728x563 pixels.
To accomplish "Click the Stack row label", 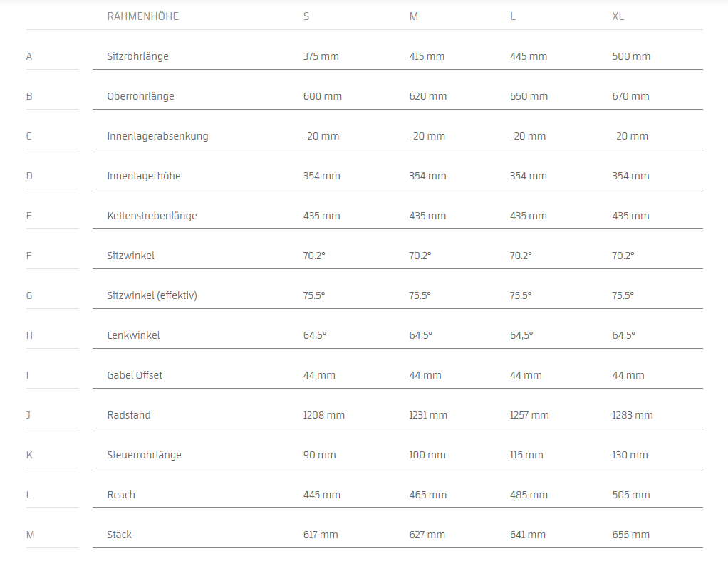I will point(120,535).
